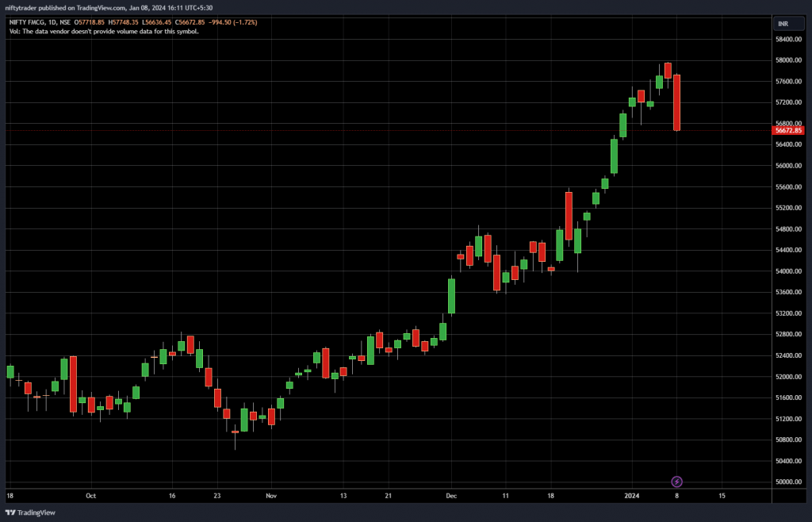This screenshot has width=812, height=522.
Task: Click the 52800.00 price axis label
Action: click(x=789, y=335)
